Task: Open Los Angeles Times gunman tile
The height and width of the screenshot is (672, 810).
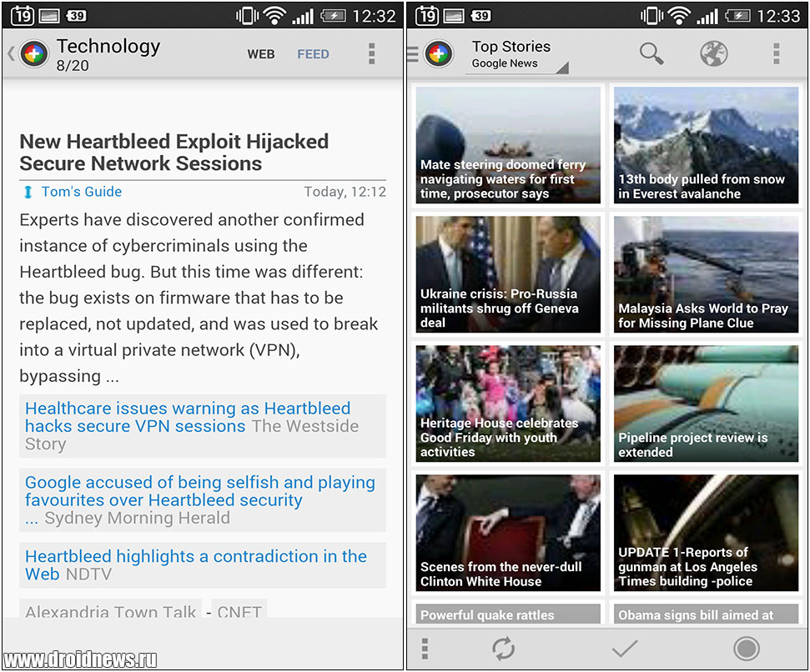Action: point(706,533)
